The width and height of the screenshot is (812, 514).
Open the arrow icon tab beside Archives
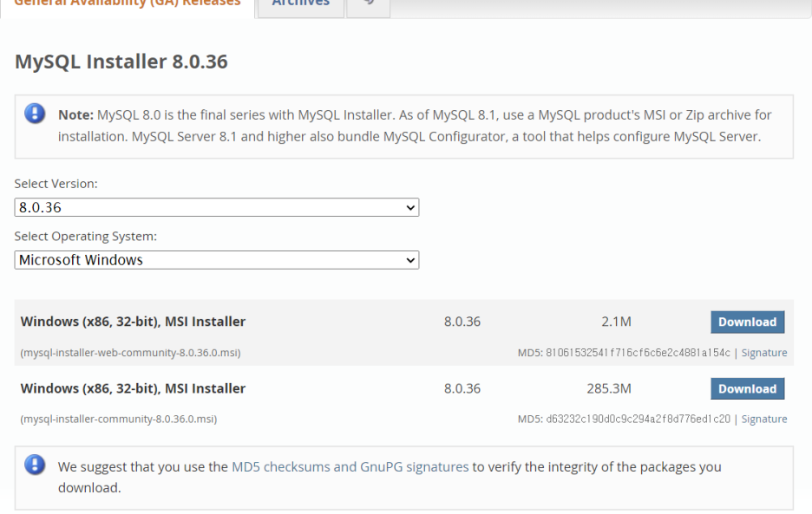[x=368, y=4]
